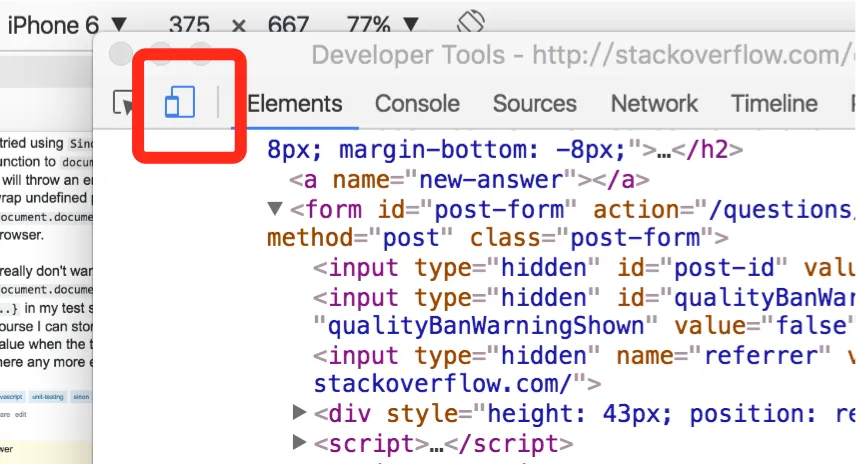Switch to the Console tab
This screenshot has width=856, height=464.
pos(417,103)
